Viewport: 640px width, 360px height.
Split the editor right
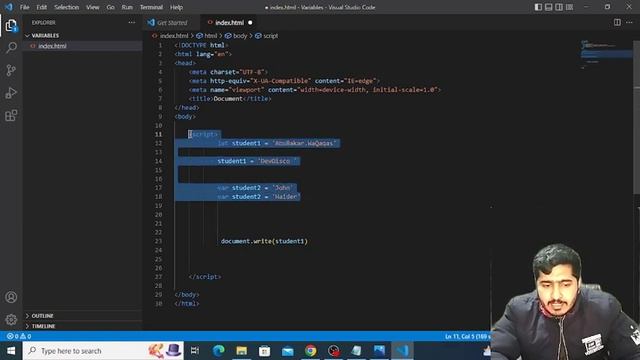(617, 22)
